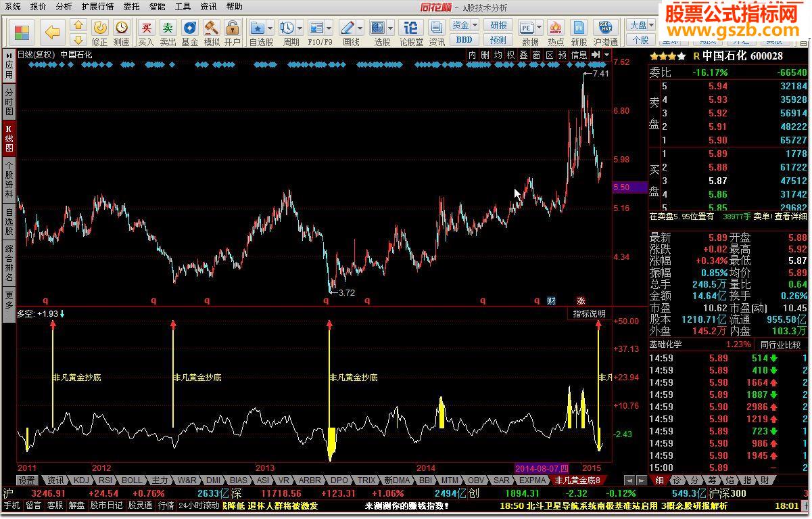Click the 周期 period clock icon
The width and height of the screenshot is (812, 519).
pyautogui.click(x=287, y=28)
